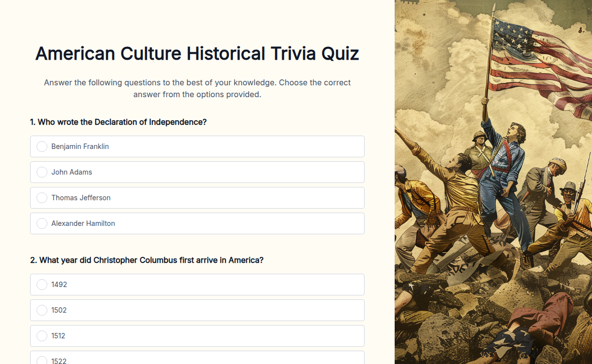592x364 pixels.
Task: Click the Benjamin Franklin answer row
Action: [x=197, y=146]
